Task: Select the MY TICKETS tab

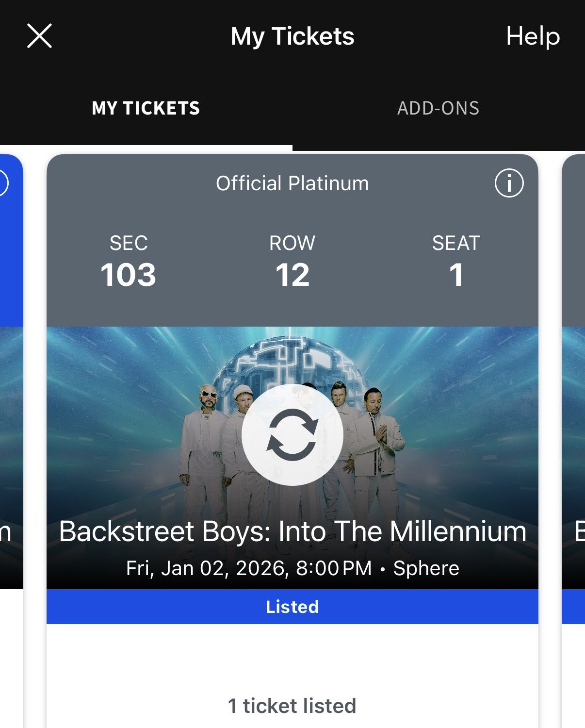Action: (146, 108)
